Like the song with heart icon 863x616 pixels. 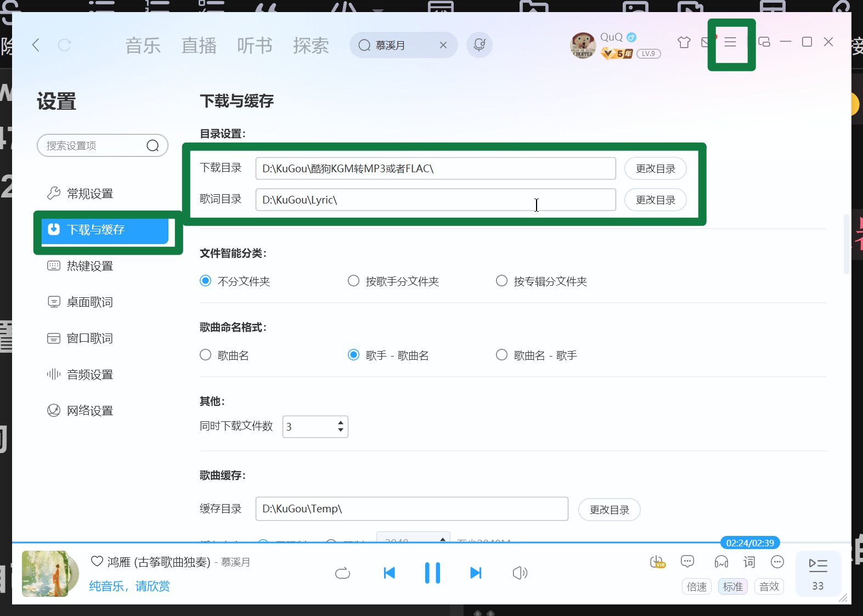97,561
